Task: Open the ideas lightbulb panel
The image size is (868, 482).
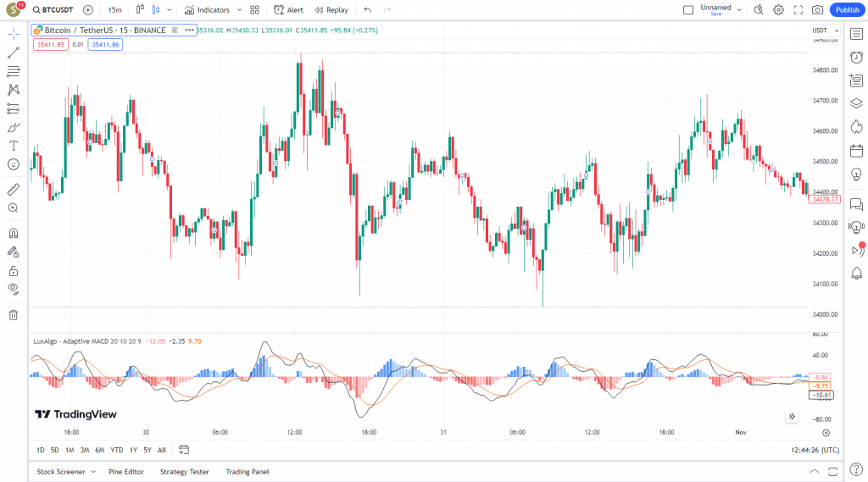Action: point(856,175)
